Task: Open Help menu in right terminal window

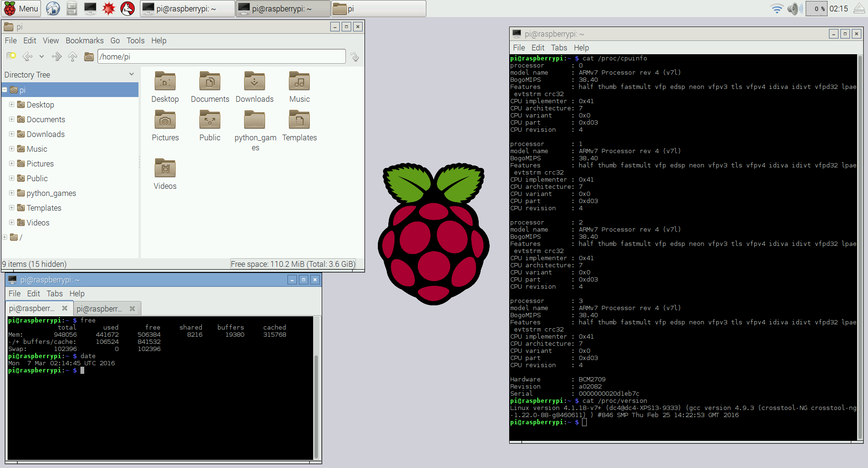Action: pyautogui.click(x=581, y=48)
